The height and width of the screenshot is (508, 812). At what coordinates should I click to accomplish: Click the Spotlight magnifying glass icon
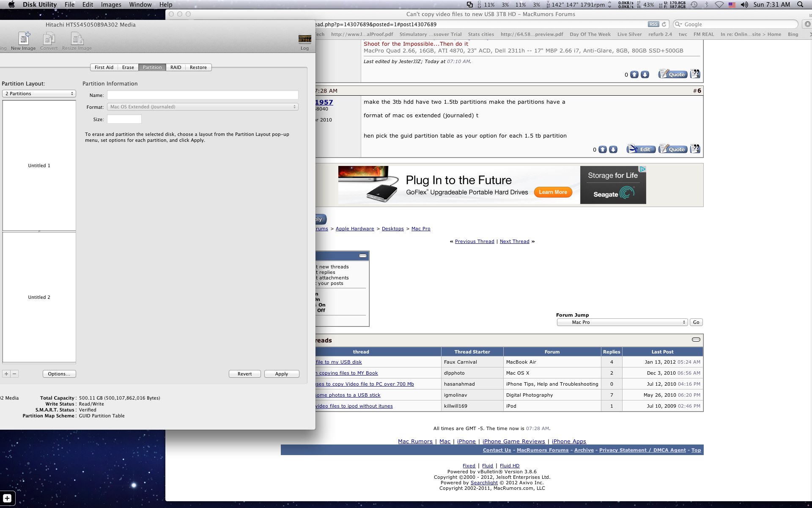pos(800,5)
